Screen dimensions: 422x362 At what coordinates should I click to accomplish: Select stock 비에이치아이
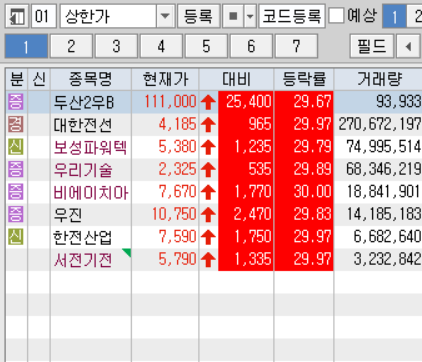click(91, 192)
